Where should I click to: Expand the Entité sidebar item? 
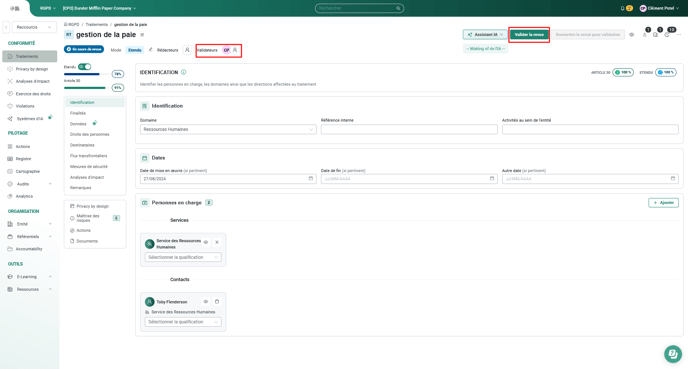pos(29,224)
